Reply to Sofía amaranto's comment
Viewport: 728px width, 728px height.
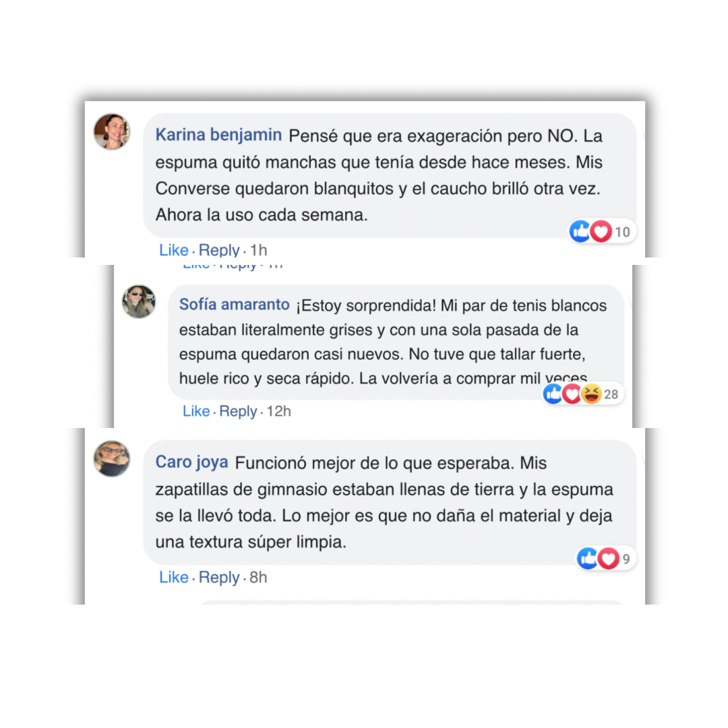(x=238, y=411)
